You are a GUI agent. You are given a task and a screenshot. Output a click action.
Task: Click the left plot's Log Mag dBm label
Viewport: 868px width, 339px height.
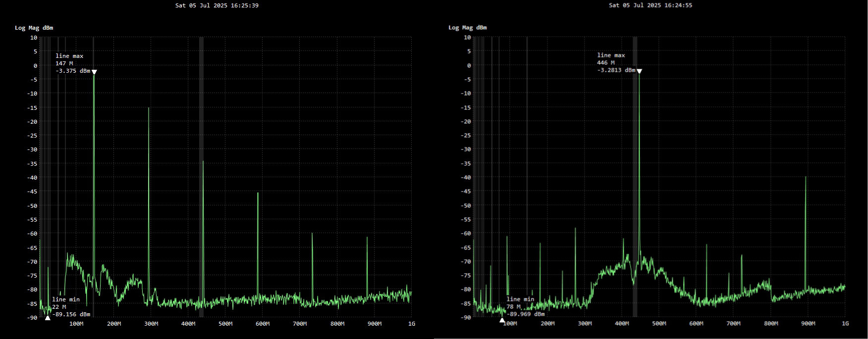pos(34,28)
